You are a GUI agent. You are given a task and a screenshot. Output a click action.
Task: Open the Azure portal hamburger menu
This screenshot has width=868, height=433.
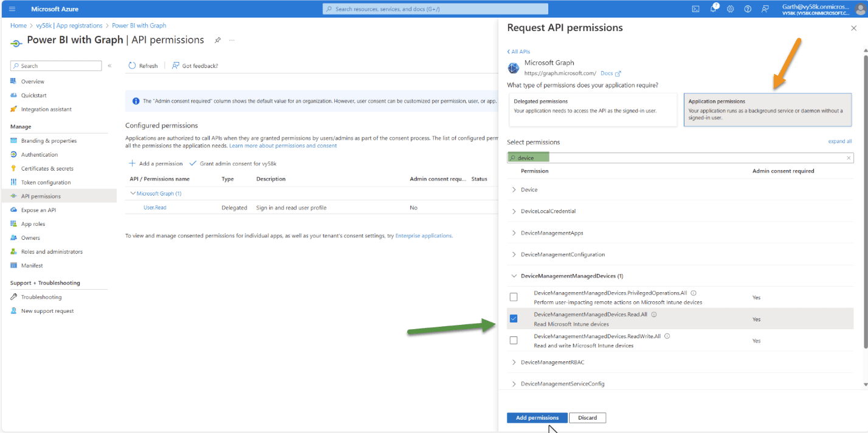click(x=12, y=9)
